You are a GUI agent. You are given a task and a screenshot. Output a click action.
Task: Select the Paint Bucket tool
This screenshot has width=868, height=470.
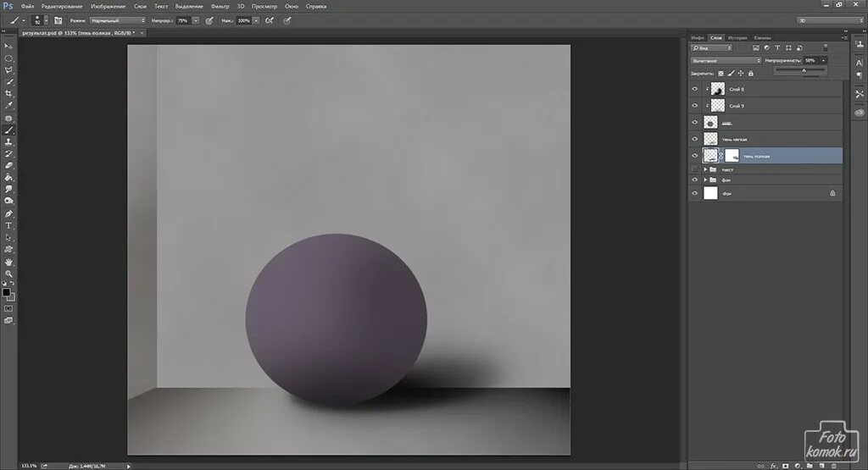8,178
